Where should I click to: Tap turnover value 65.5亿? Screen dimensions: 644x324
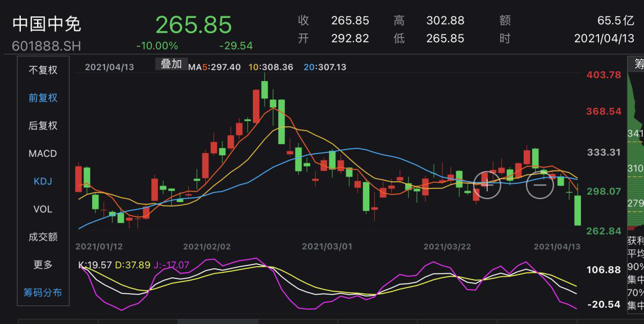click(x=616, y=20)
